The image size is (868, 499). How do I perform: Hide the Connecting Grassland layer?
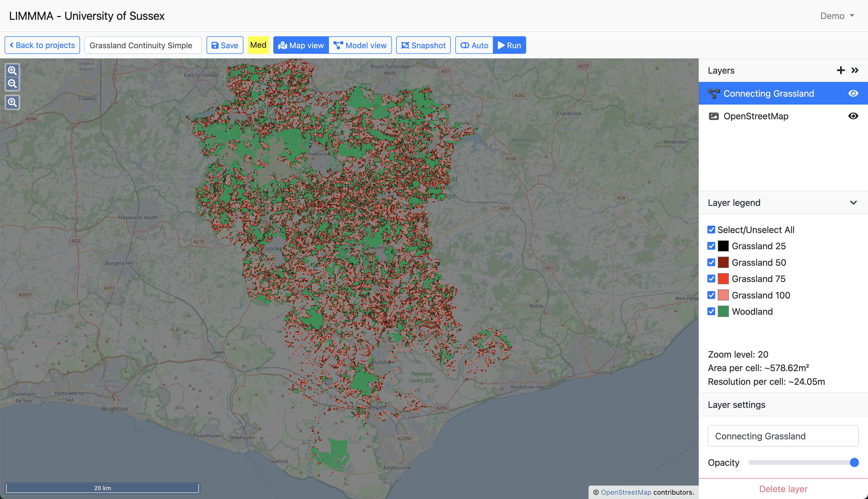pos(853,94)
